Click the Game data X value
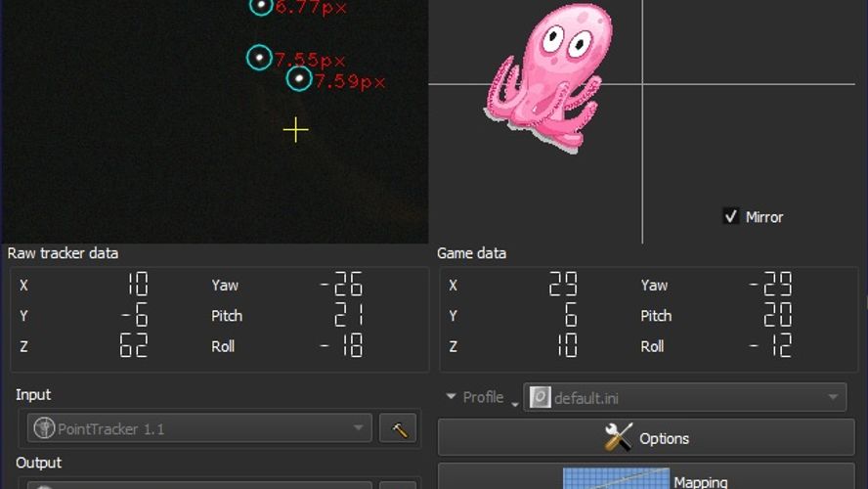This screenshot has height=489, width=868. pos(563,286)
